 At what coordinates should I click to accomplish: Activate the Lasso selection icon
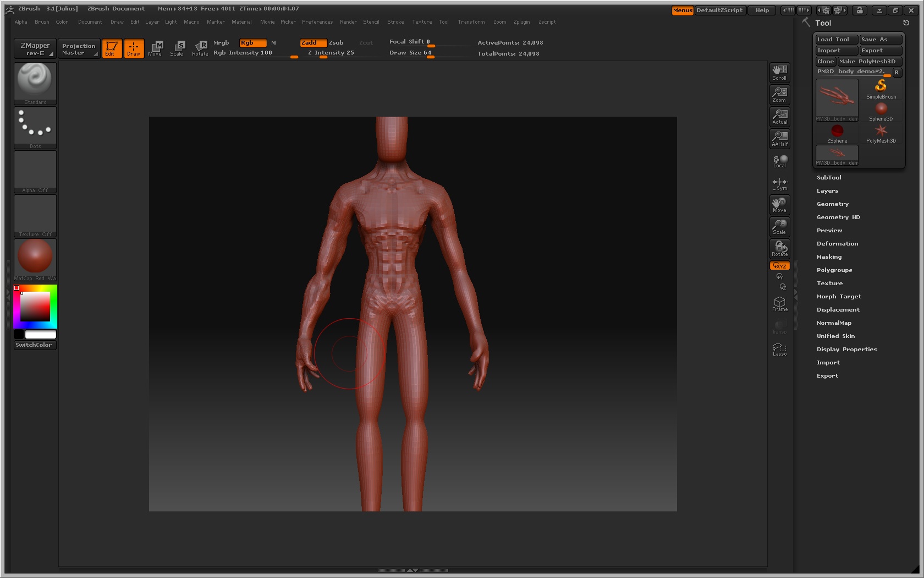click(779, 350)
